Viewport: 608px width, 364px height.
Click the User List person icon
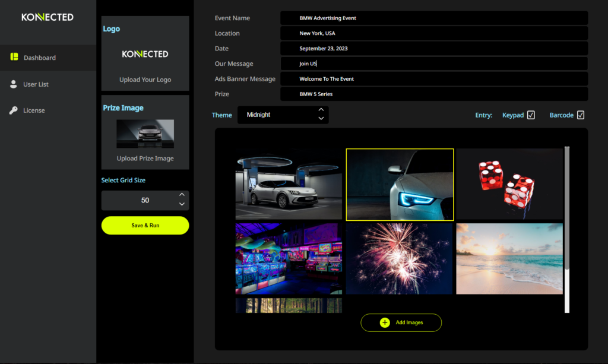click(x=14, y=84)
